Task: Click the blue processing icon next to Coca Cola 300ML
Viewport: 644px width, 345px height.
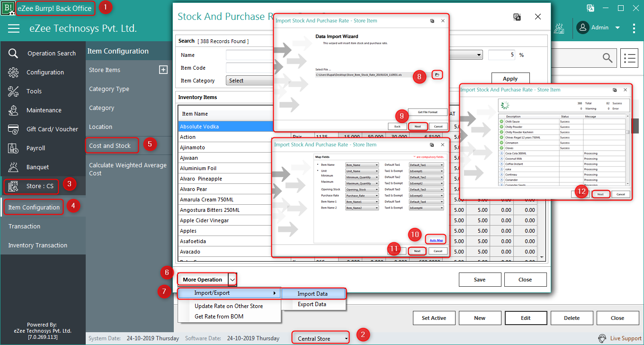Action: tap(502, 153)
